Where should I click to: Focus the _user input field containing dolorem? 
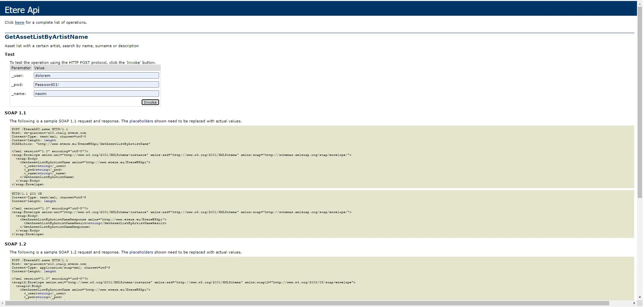[96, 76]
